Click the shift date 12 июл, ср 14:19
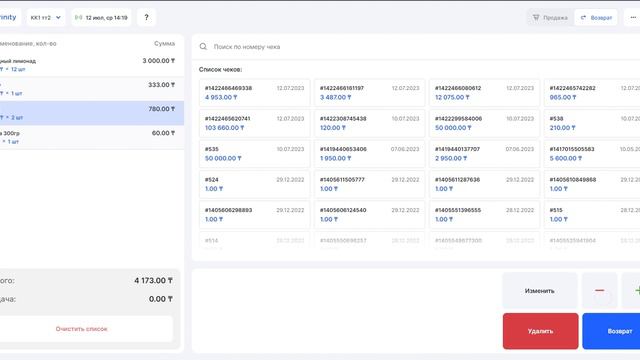The height and width of the screenshot is (360, 640). [101, 18]
